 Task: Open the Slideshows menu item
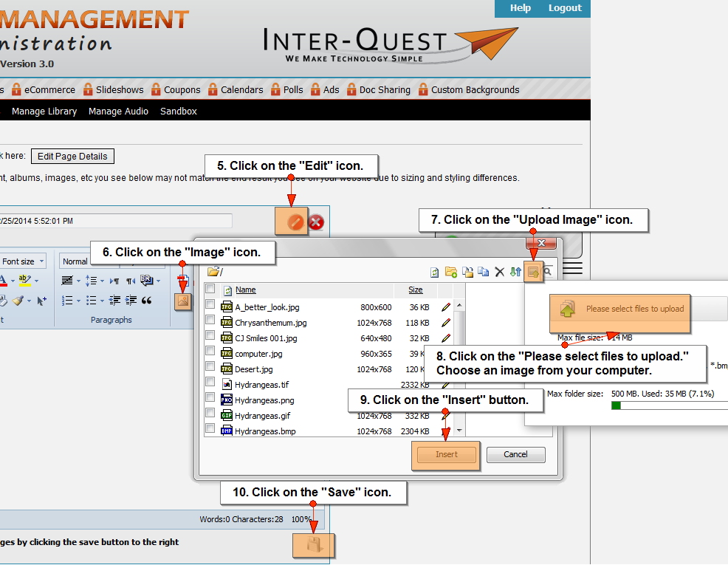[119, 90]
